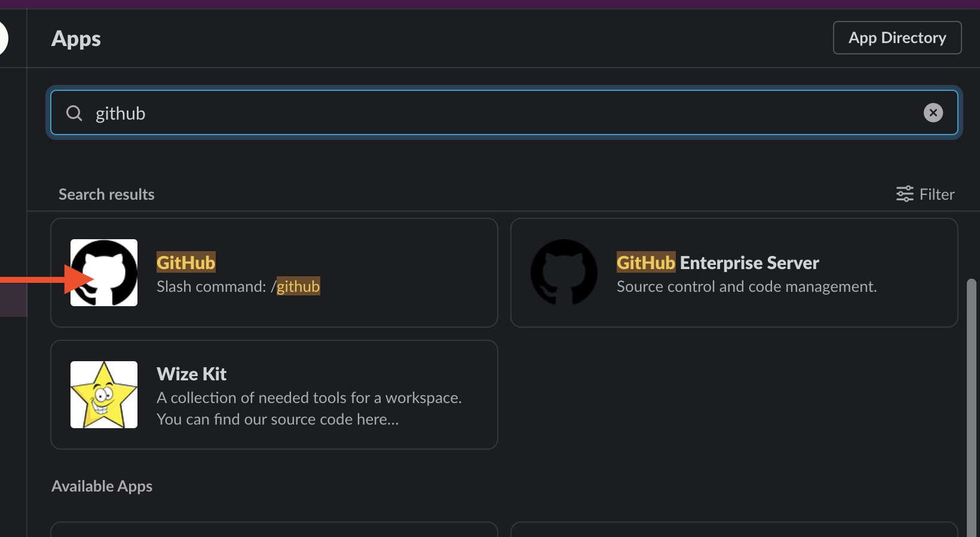Click the Wize Kit description text
980x537 pixels.
(x=309, y=408)
